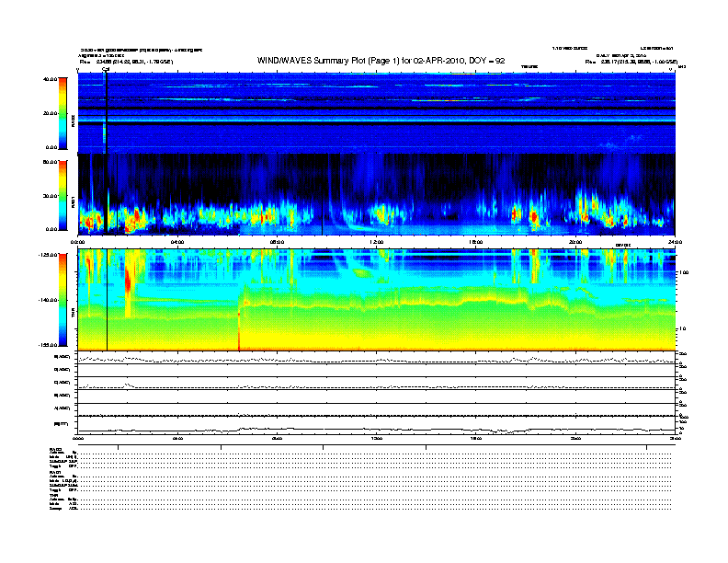Click the 20:00 label below the RAD1 spectrogram
Viewport: 728px width, 563px height.
click(x=575, y=242)
